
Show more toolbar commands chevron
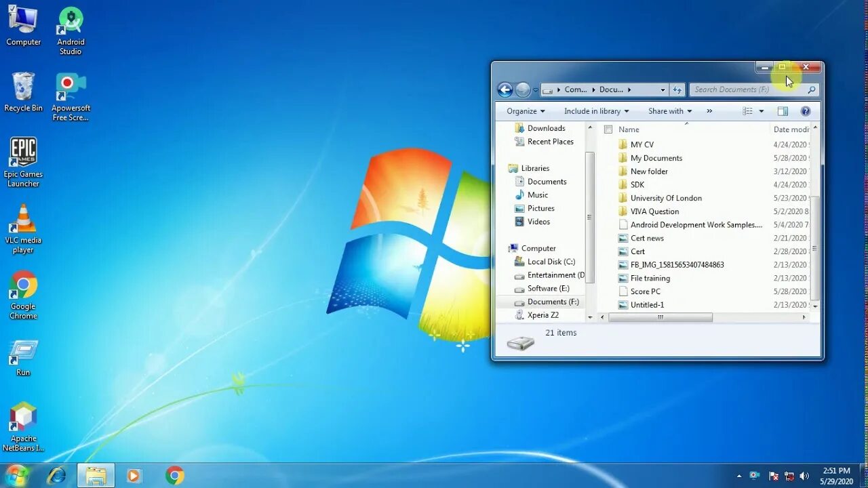[x=709, y=111]
